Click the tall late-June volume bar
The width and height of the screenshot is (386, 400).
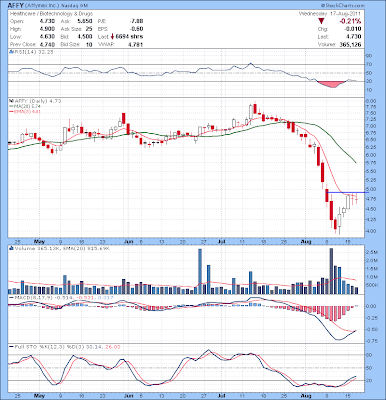(200, 271)
